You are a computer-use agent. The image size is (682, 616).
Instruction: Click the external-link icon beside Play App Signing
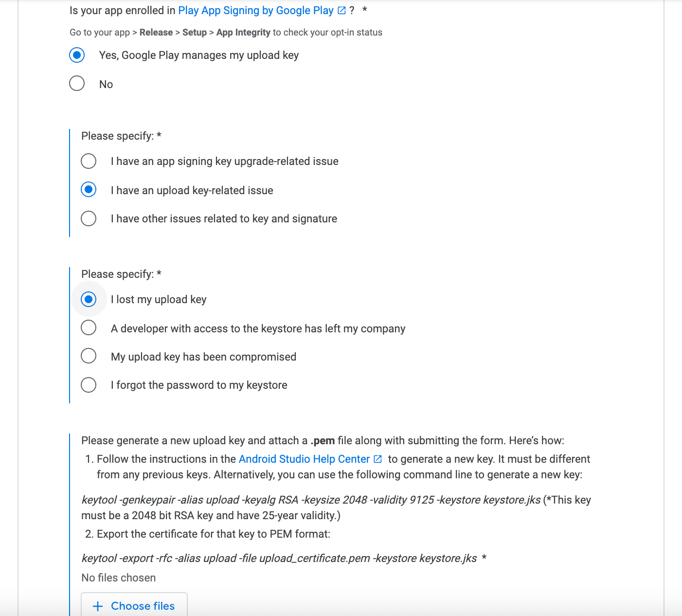pos(341,10)
